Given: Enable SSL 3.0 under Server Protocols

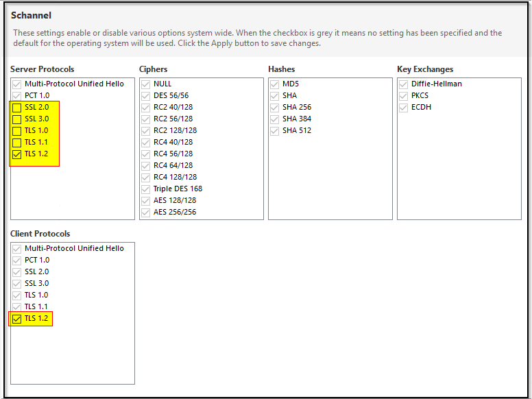Looking at the screenshot, I should pyautogui.click(x=16, y=119).
